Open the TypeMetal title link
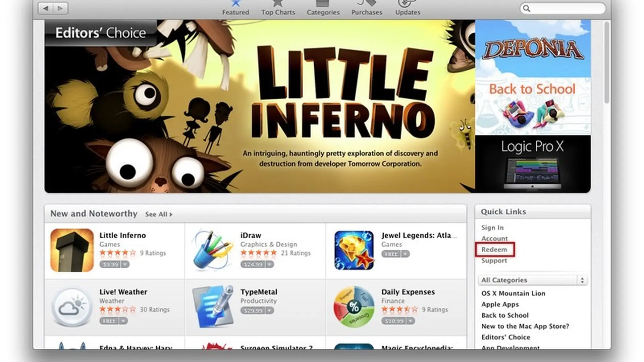The image size is (644, 362). pyautogui.click(x=259, y=292)
